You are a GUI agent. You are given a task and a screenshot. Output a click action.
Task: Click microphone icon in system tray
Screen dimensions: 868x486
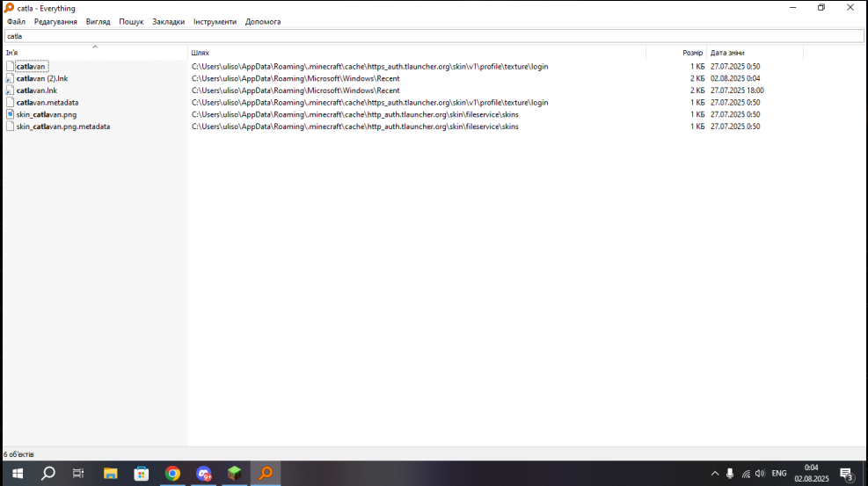(x=730, y=474)
